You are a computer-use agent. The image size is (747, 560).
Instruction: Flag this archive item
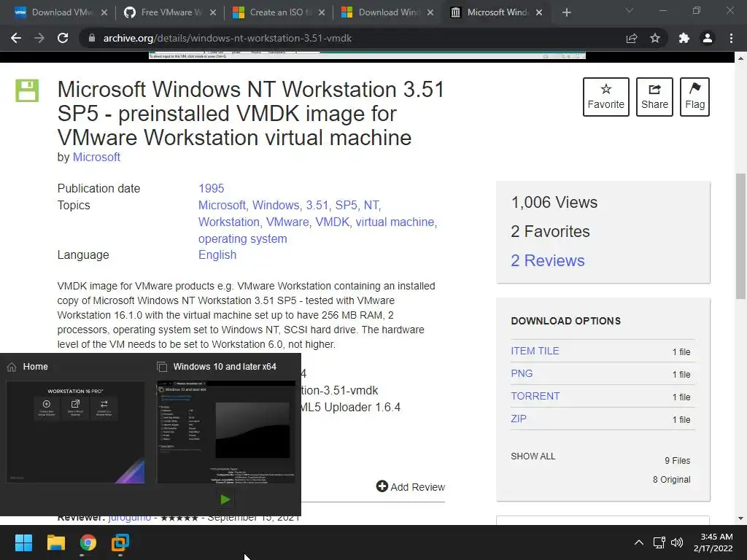coord(694,97)
